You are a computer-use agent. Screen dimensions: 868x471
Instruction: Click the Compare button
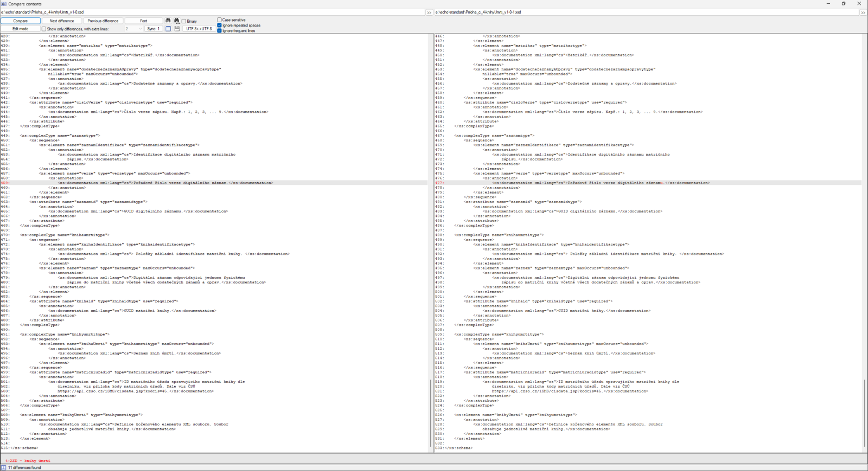point(21,21)
